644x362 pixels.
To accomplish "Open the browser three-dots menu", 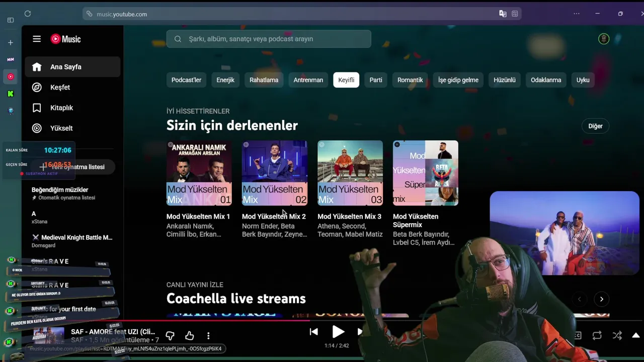I will tap(577, 14).
